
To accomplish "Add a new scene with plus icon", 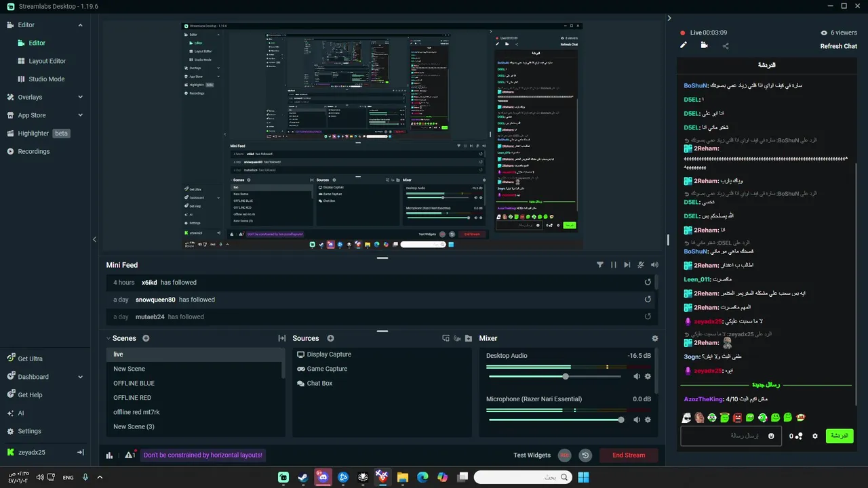I will [146, 338].
